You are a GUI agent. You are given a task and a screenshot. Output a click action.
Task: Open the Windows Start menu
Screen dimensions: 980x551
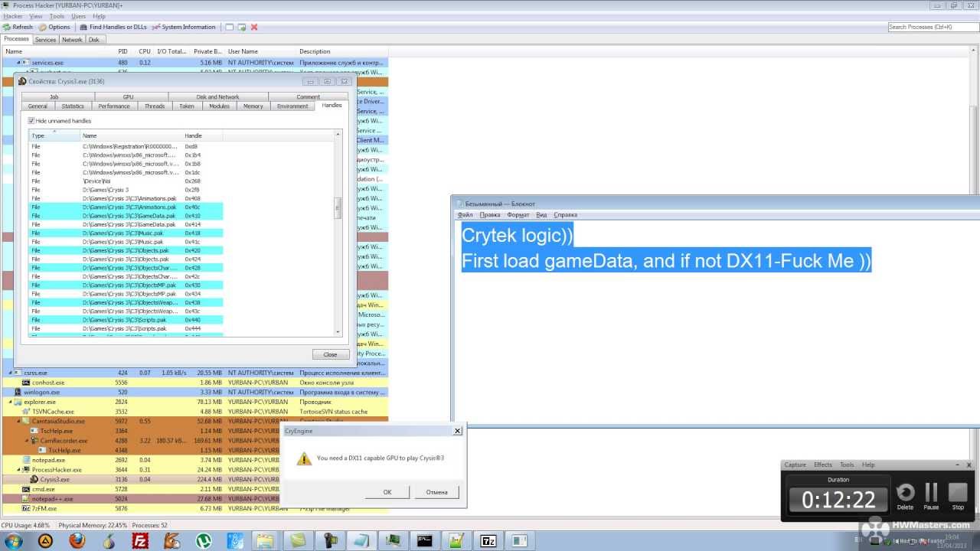(13, 540)
